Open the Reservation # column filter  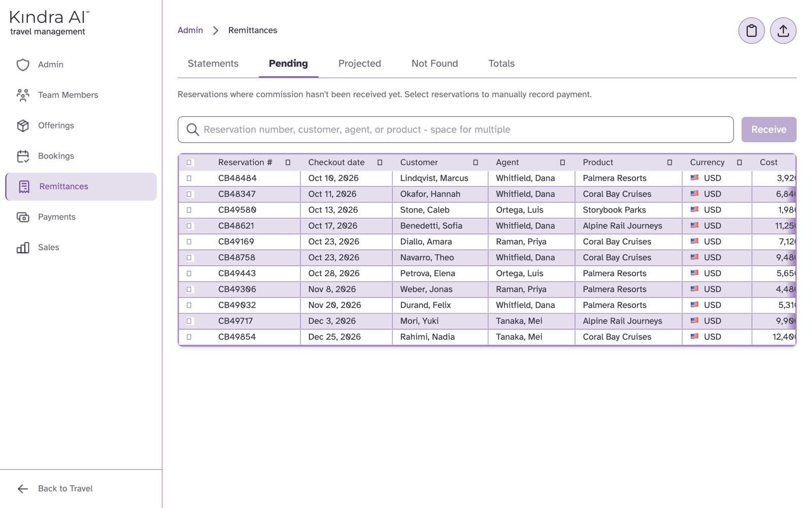pos(288,163)
